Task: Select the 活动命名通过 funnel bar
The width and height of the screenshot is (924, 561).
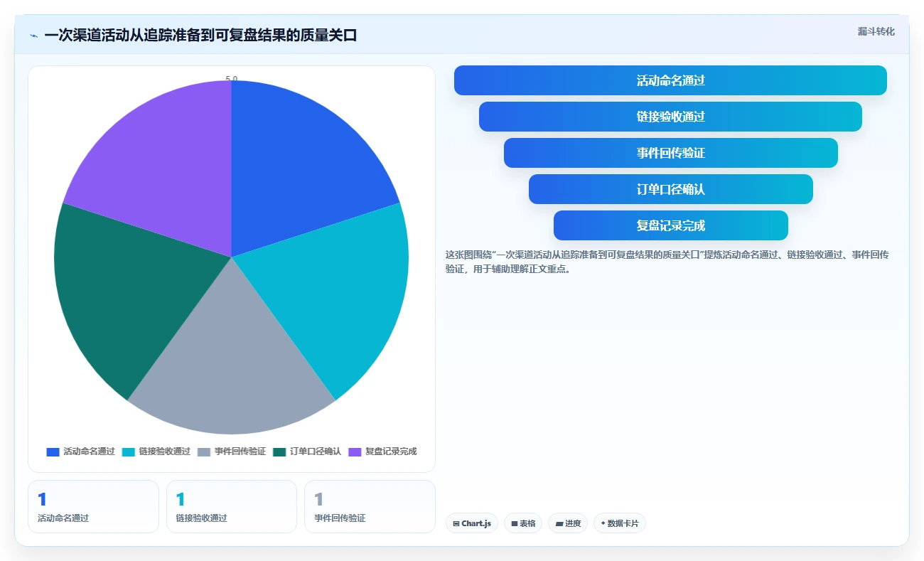Action: click(670, 80)
